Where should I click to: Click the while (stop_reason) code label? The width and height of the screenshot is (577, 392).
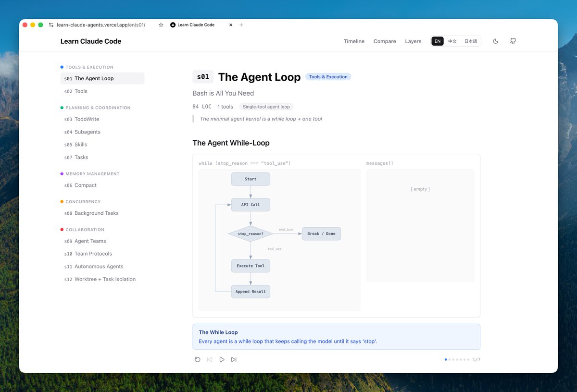[245, 163]
